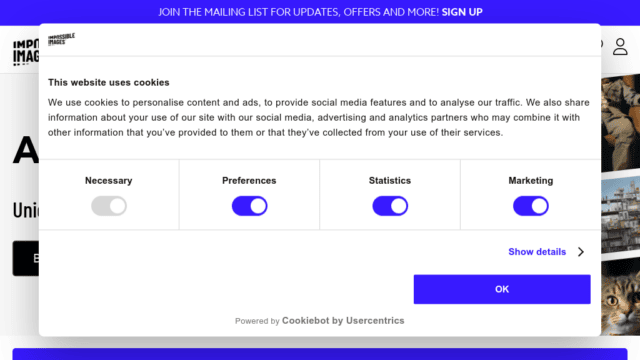
Task: Click the cat image thumbnail
Action: 620,299
